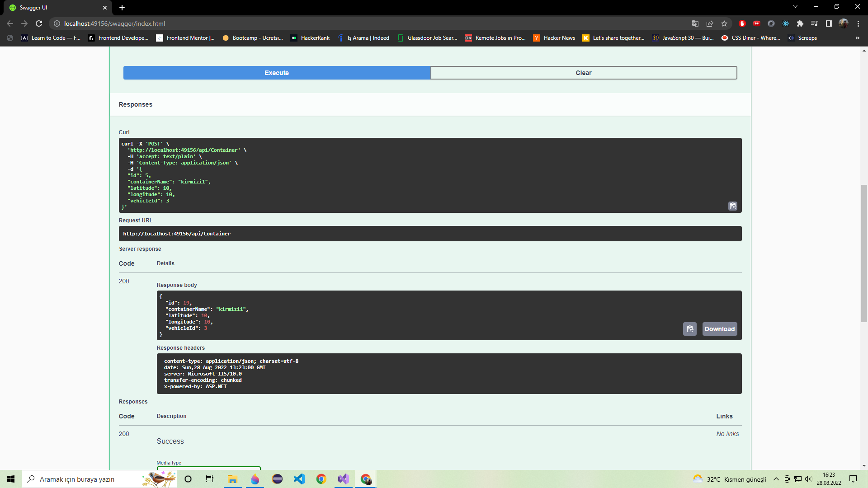Open the React Developer Tools extension
The width and height of the screenshot is (868, 488).
tap(785, 23)
